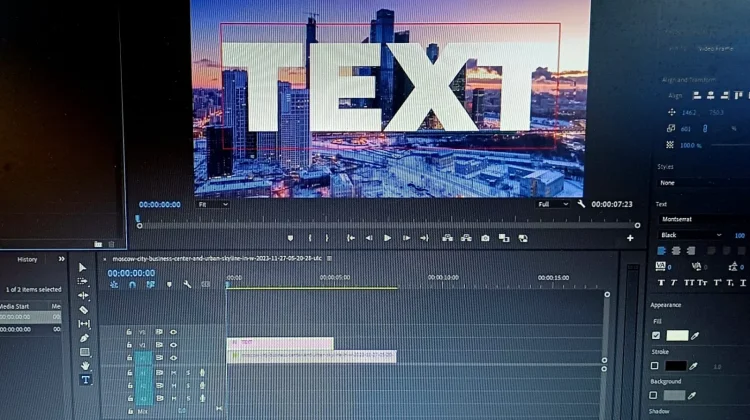Select the Track Select Forward tool

tap(82, 281)
